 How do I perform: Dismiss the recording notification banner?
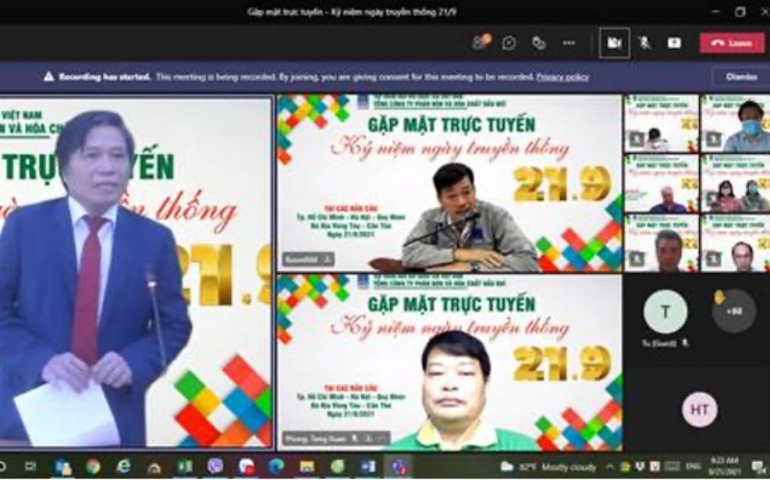tap(741, 77)
